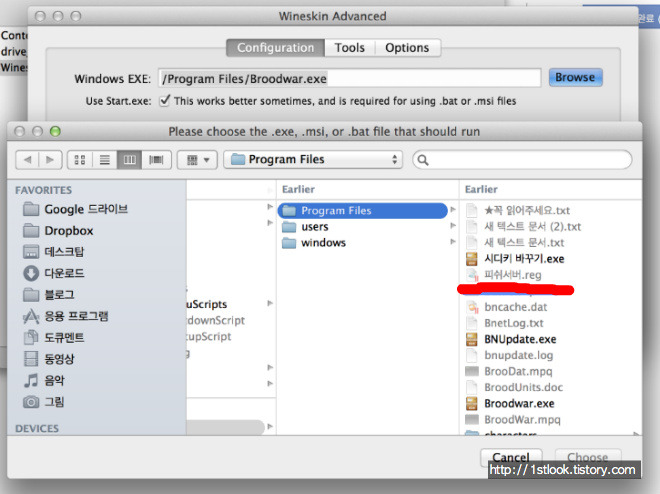Click the Cancel button
The image size is (660, 494).
click(511, 457)
